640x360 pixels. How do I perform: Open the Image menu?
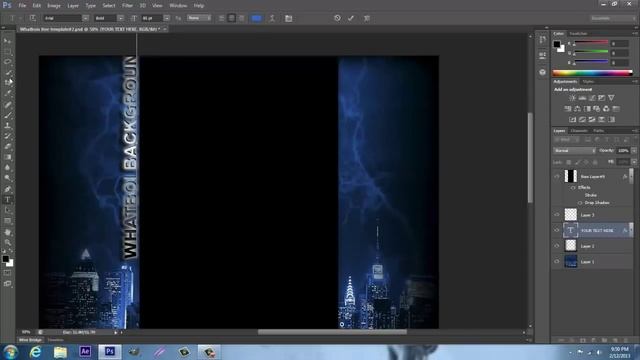point(54,6)
